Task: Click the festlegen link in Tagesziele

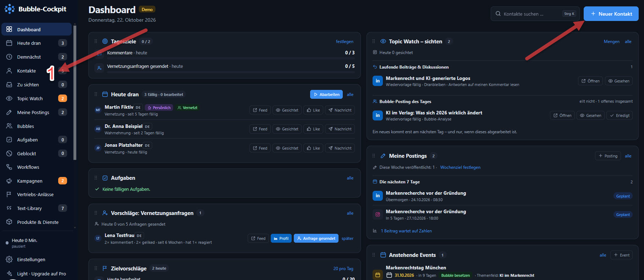Action: [345, 42]
